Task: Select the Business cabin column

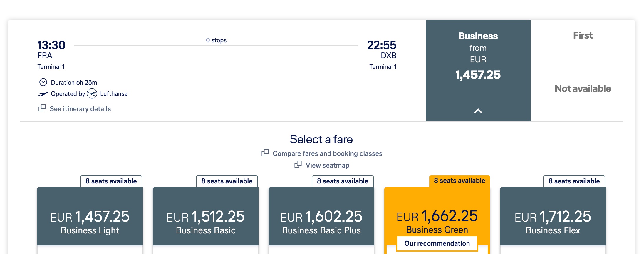Action: [x=478, y=59]
